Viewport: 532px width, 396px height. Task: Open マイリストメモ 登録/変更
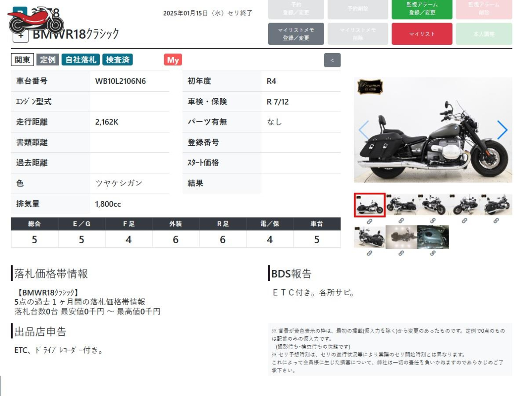coord(296,34)
